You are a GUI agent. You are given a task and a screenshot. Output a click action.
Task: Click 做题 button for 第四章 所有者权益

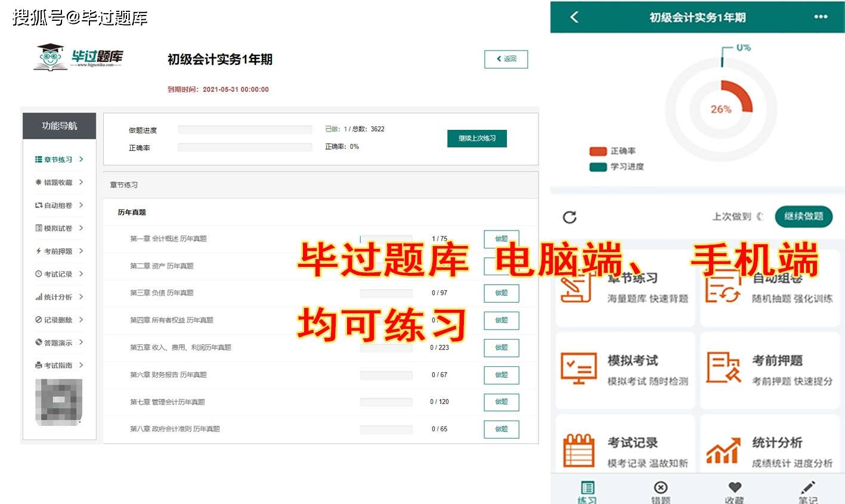coord(502,321)
